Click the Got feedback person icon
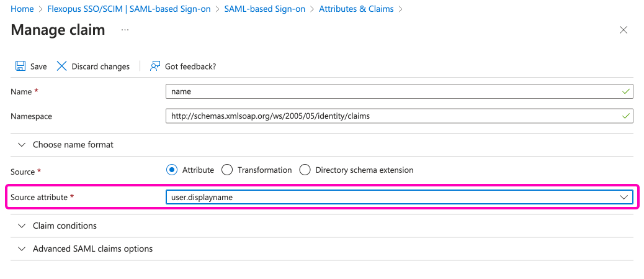The image size is (644, 279). click(155, 66)
